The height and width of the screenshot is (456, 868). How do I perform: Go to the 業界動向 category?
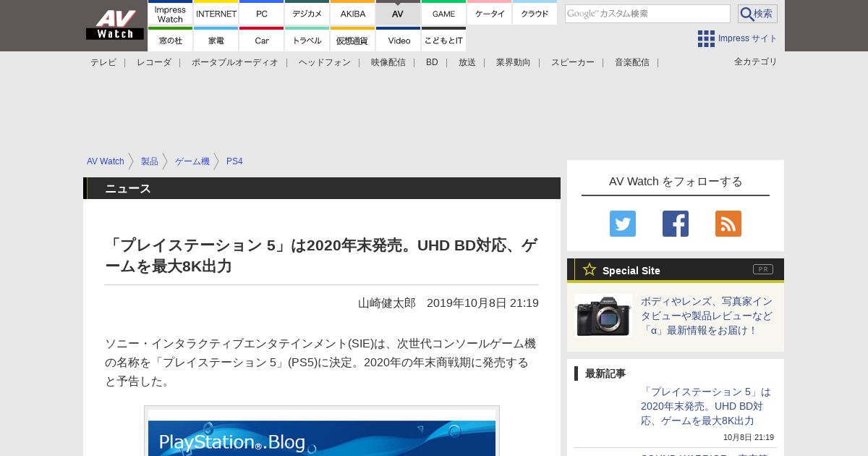pyautogui.click(x=514, y=62)
